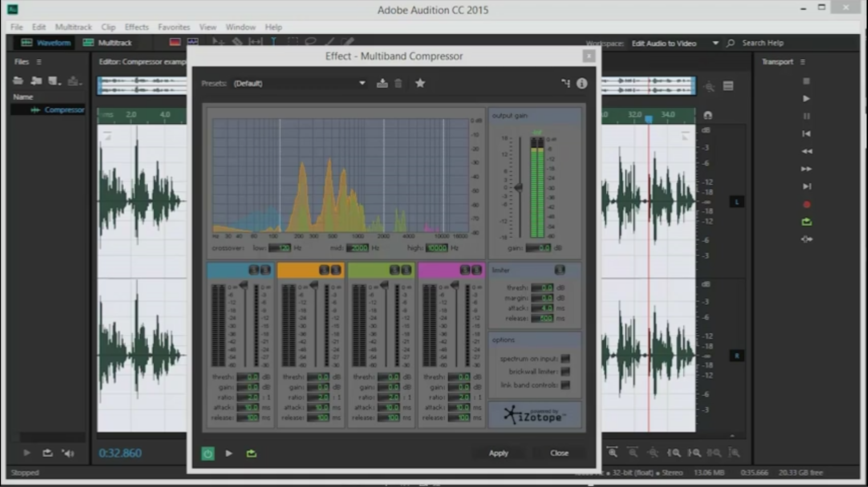The height and width of the screenshot is (487, 868).
Task: Open the loop playback icon in the effect dialog
Action: (251, 453)
